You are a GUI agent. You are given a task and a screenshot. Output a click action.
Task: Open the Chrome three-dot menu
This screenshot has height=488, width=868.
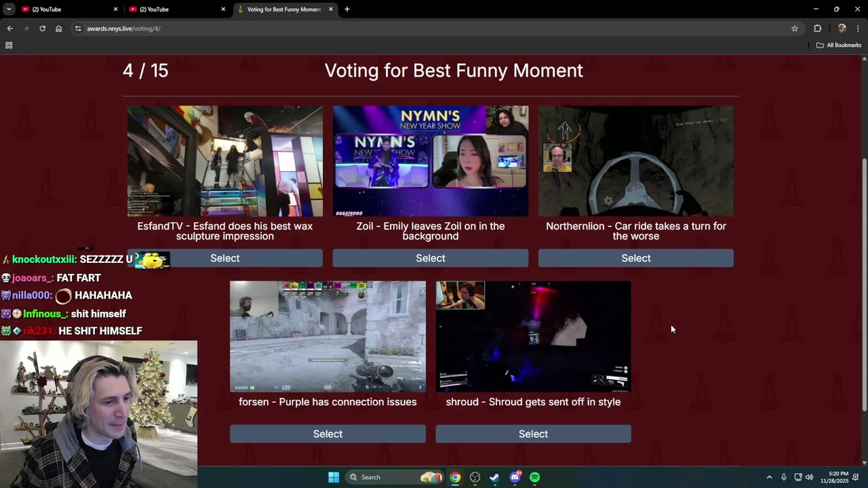click(x=858, y=28)
